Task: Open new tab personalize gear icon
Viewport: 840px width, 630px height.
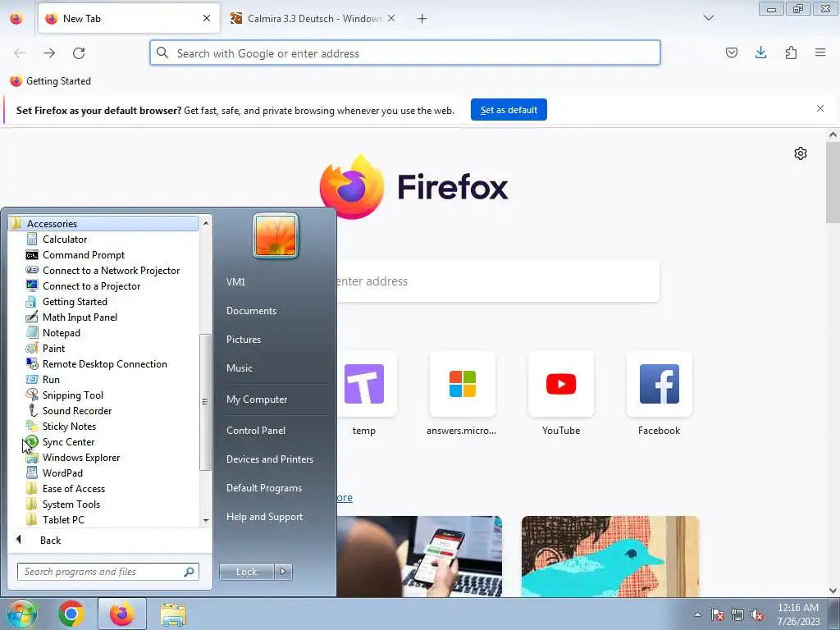Action: coord(801,153)
